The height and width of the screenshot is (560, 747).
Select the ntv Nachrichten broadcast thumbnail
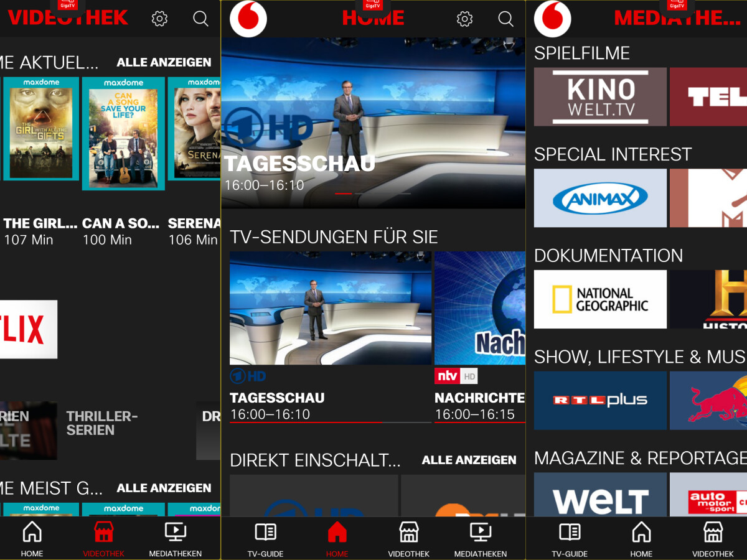click(x=479, y=308)
